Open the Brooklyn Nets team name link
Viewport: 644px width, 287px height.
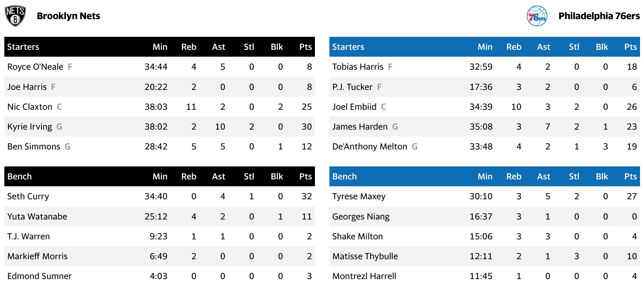click(x=68, y=16)
